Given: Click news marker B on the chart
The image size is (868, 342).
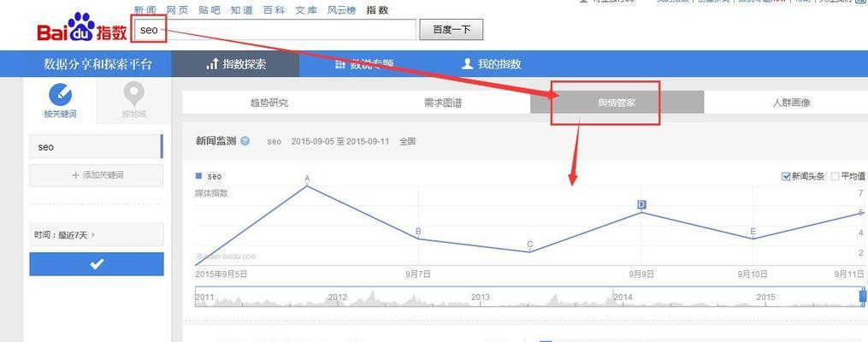Looking at the screenshot, I should point(418,232).
